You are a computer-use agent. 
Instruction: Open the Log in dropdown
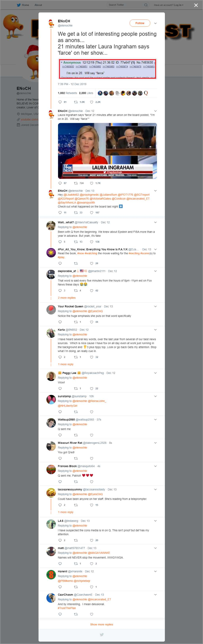tap(179, 5)
